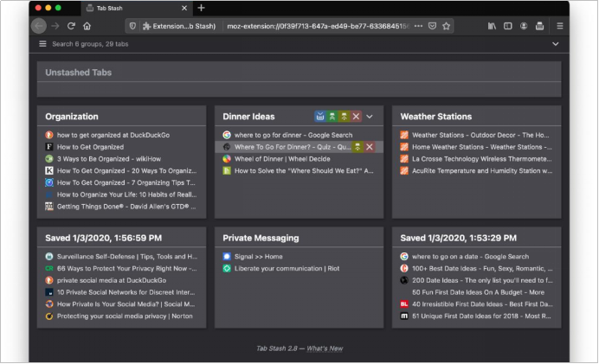Collapse all groups using search bar chevron

tap(555, 43)
